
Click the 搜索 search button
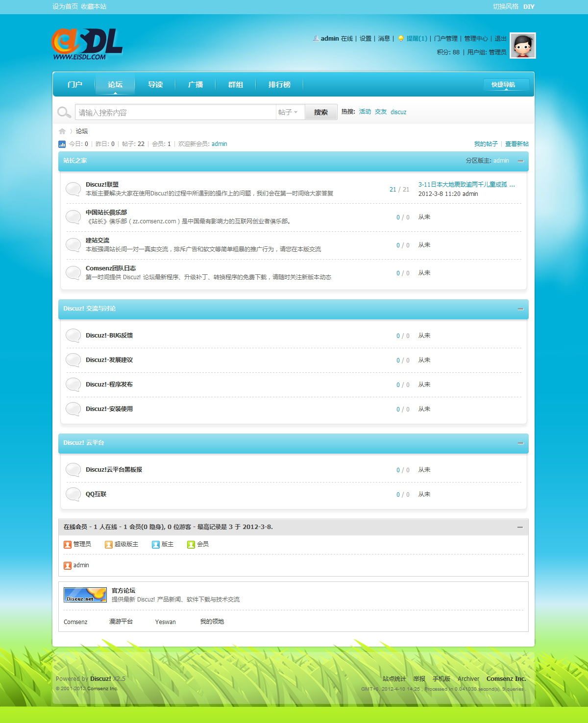[x=321, y=112]
